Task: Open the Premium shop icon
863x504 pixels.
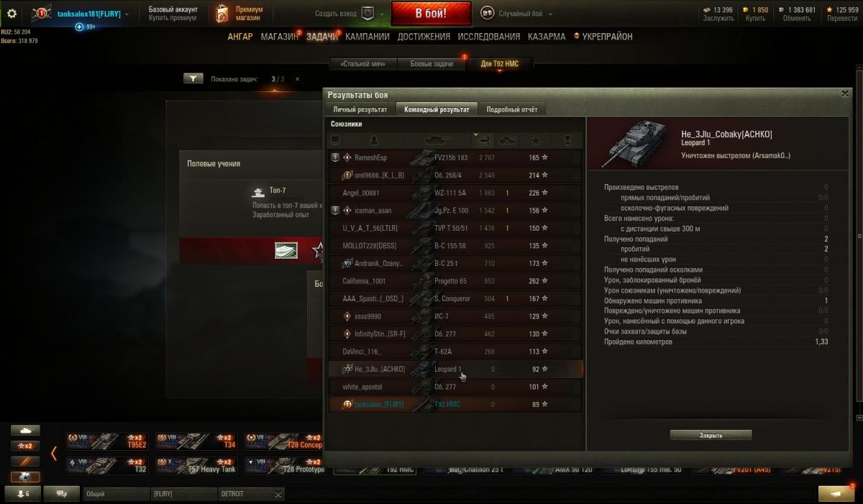Action: (x=223, y=14)
